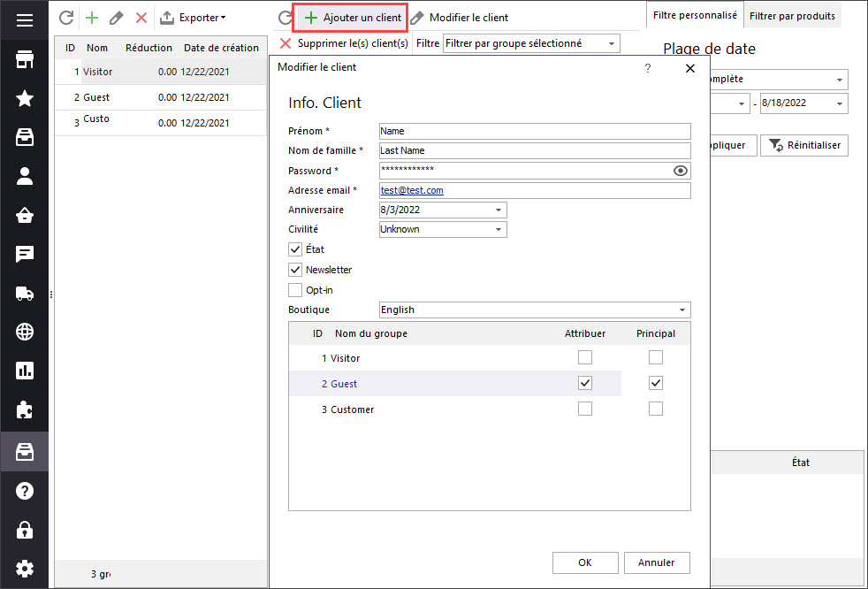Click the Nom de famille field

[535, 150]
